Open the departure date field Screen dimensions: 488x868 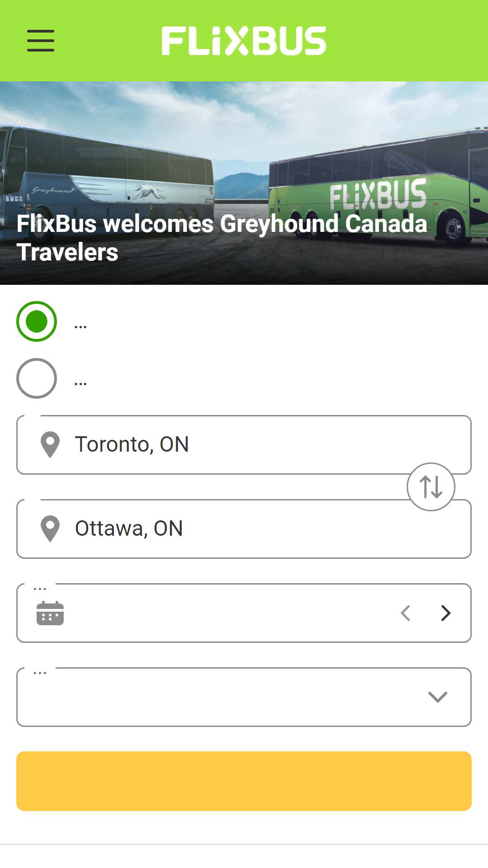click(244, 613)
